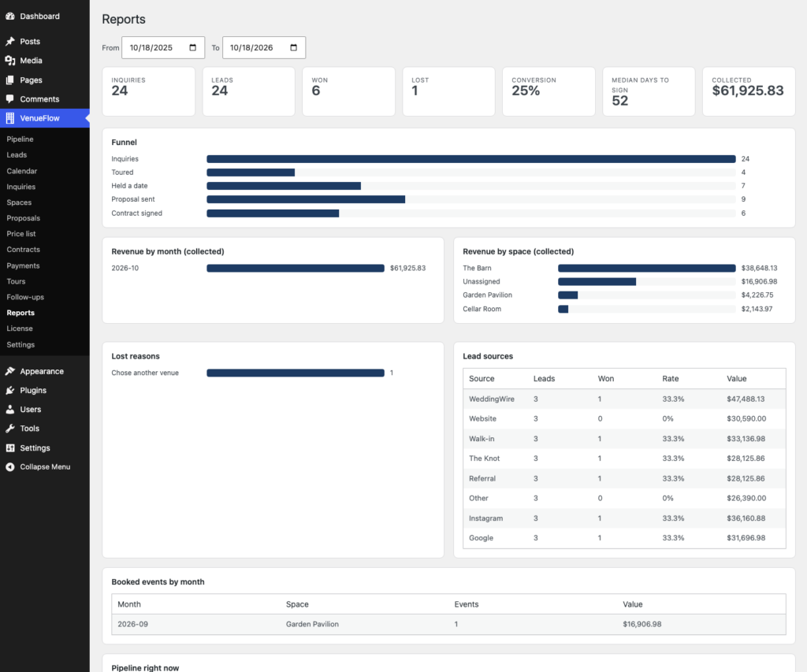Click the Plugins plug icon

tap(9, 390)
